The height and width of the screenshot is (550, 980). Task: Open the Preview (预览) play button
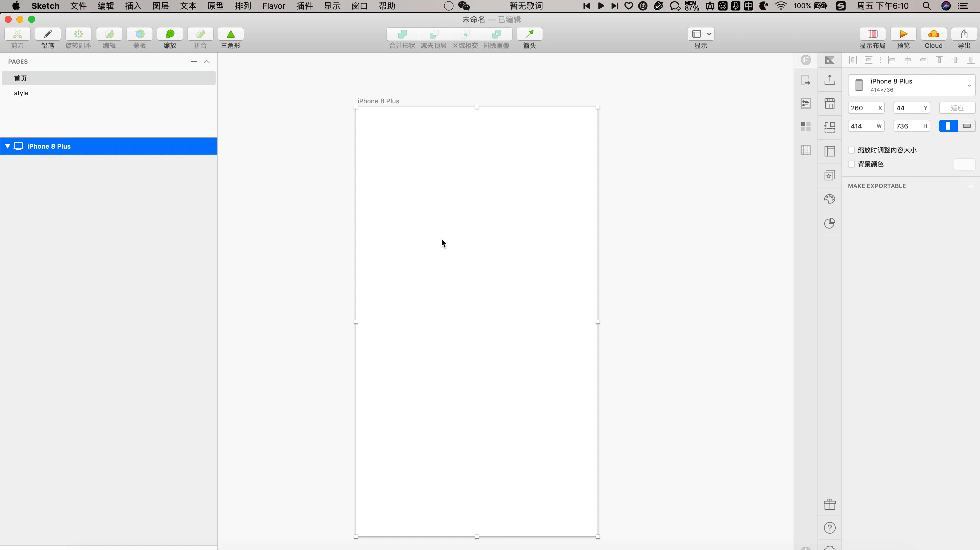[903, 34]
